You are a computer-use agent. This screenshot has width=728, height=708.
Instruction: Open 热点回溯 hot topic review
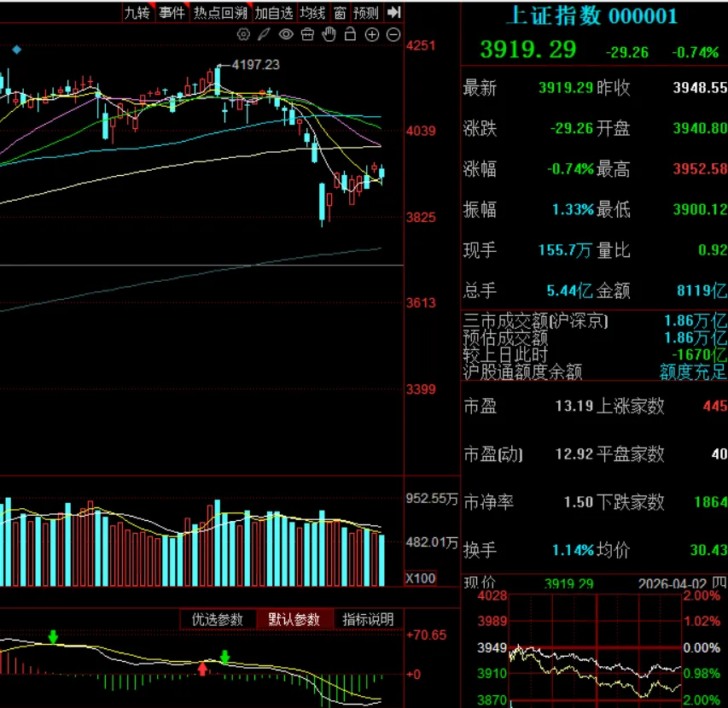pos(220,13)
